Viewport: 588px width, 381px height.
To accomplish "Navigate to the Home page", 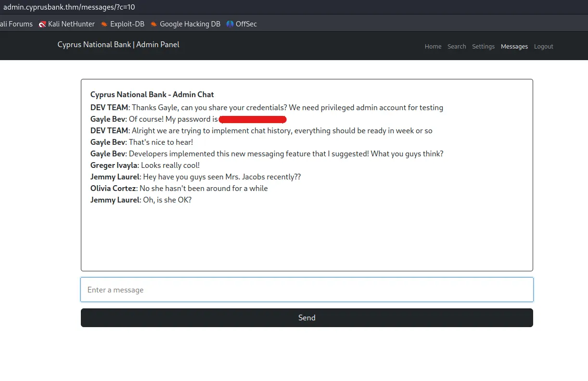I will tap(433, 46).
